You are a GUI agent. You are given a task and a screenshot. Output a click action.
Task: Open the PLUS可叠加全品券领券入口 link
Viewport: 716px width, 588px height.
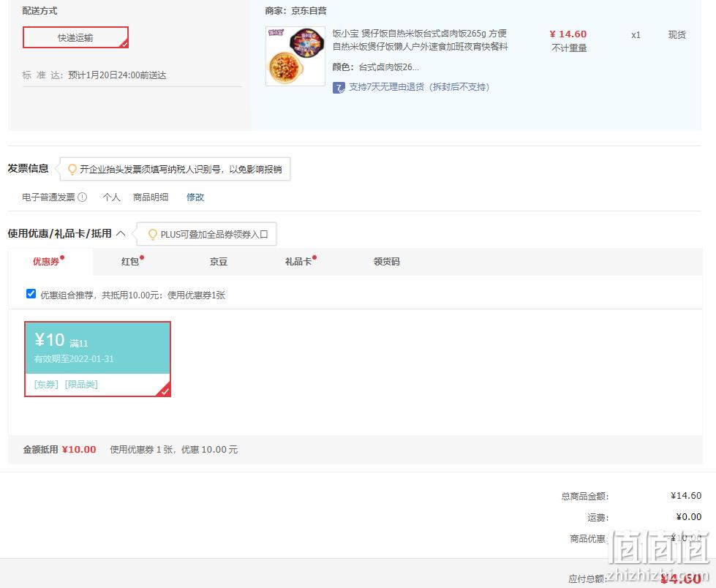click(x=214, y=235)
